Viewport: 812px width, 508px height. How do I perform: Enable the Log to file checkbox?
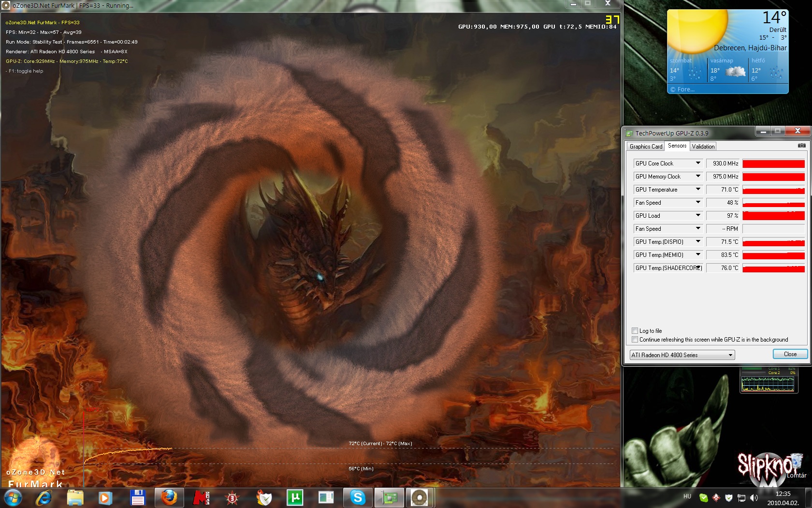tap(635, 331)
